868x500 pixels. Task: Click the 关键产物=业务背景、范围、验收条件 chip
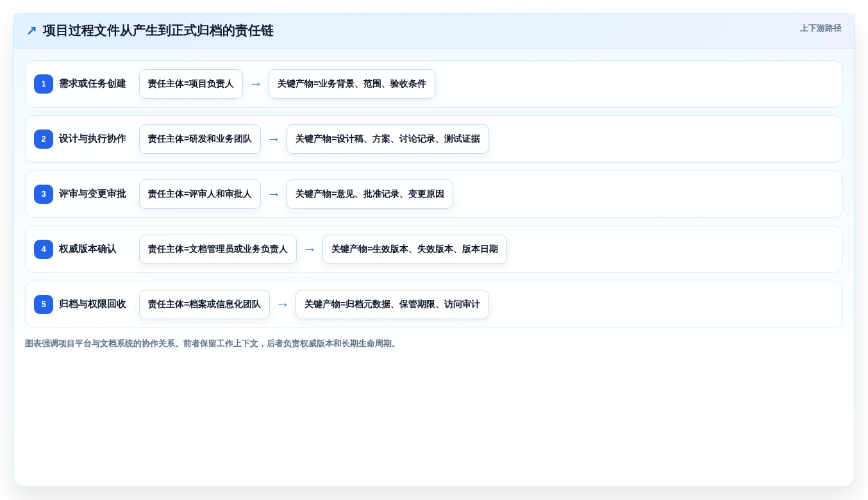352,84
